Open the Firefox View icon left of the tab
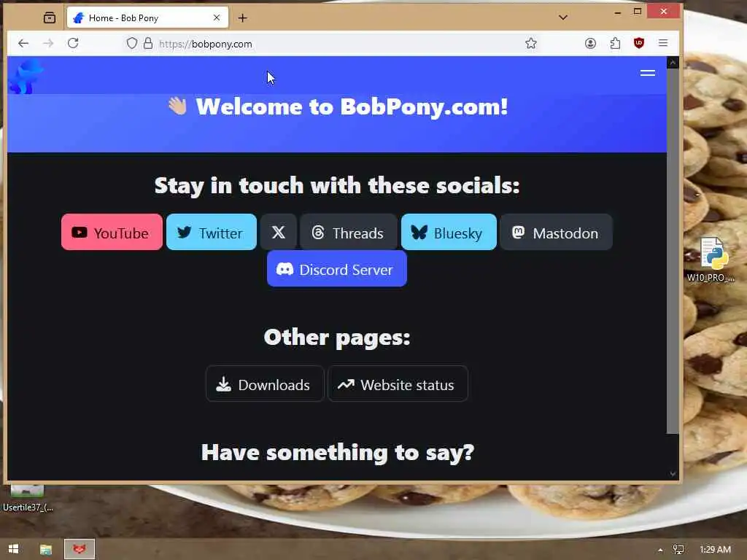The width and height of the screenshot is (747, 560). point(50,17)
